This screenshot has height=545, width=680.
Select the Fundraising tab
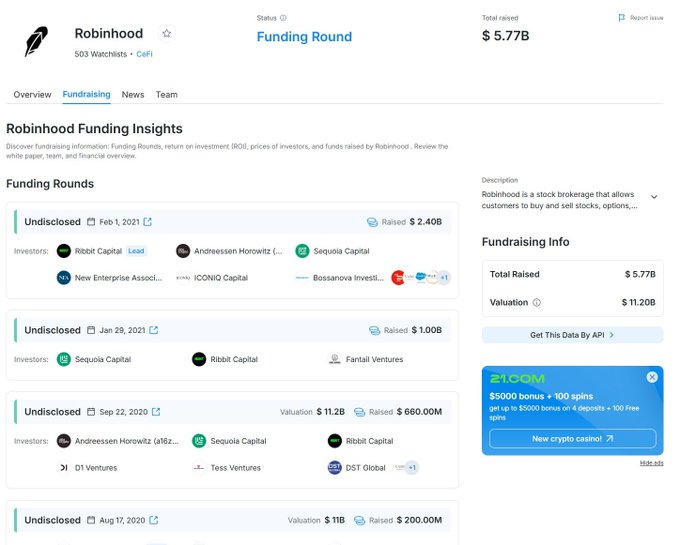[86, 95]
